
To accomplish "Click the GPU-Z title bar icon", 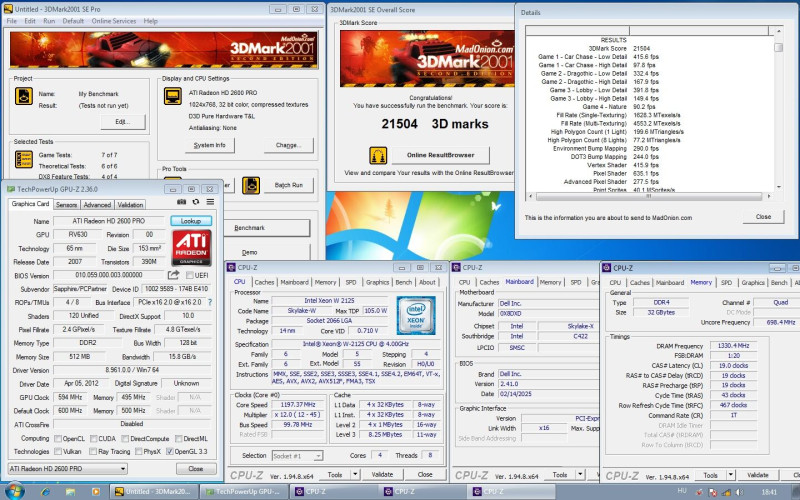I will pos(11,189).
